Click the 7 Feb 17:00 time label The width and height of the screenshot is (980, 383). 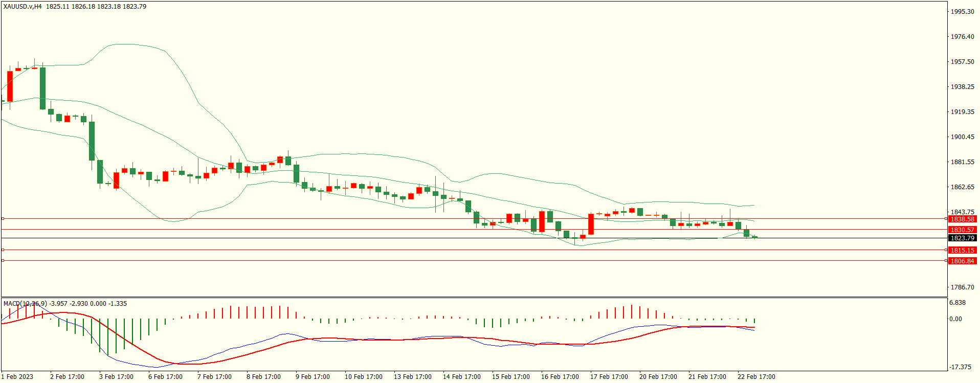click(214, 377)
